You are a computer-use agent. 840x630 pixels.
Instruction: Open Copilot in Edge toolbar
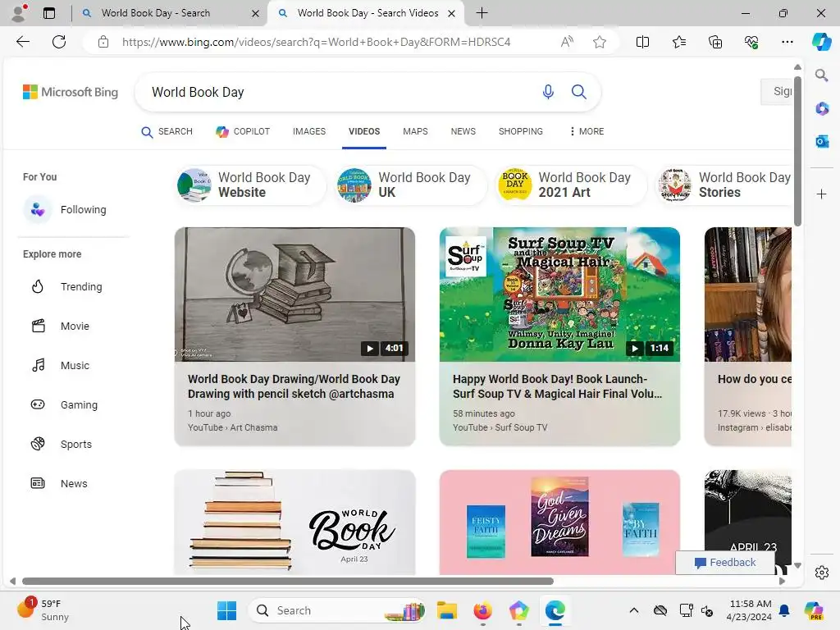pyautogui.click(x=821, y=42)
